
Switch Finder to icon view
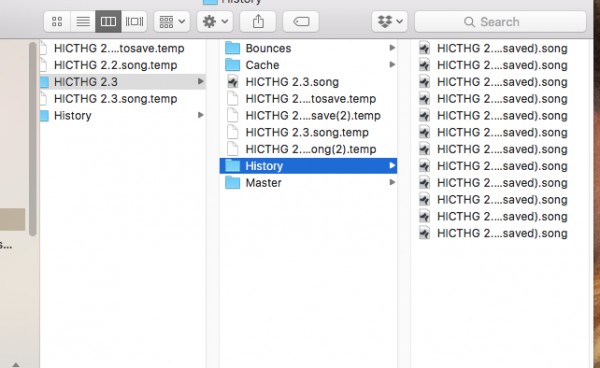(x=57, y=21)
